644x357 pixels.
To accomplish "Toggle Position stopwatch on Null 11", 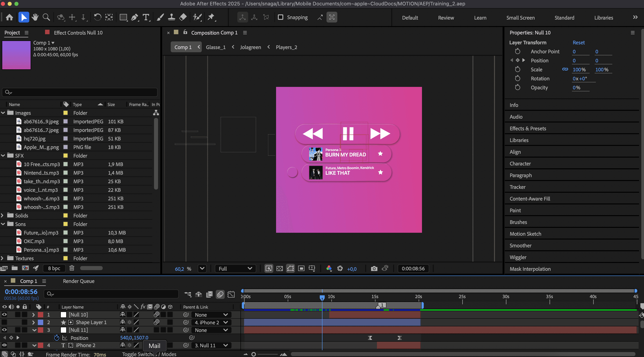I will point(57,338).
